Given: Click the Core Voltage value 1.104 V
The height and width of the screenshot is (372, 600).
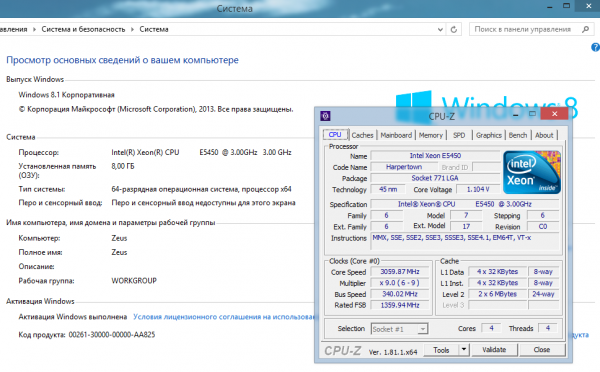Looking at the screenshot, I should point(478,189).
